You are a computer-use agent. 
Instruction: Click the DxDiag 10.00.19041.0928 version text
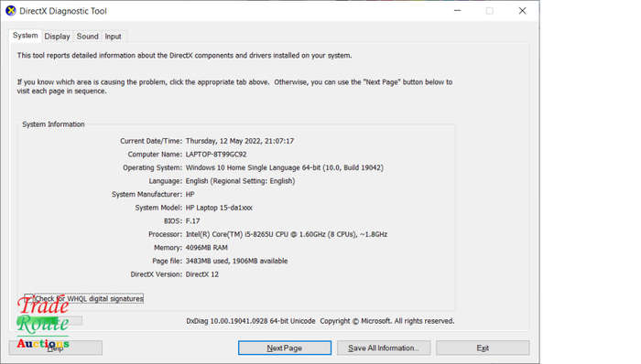[251, 321]
